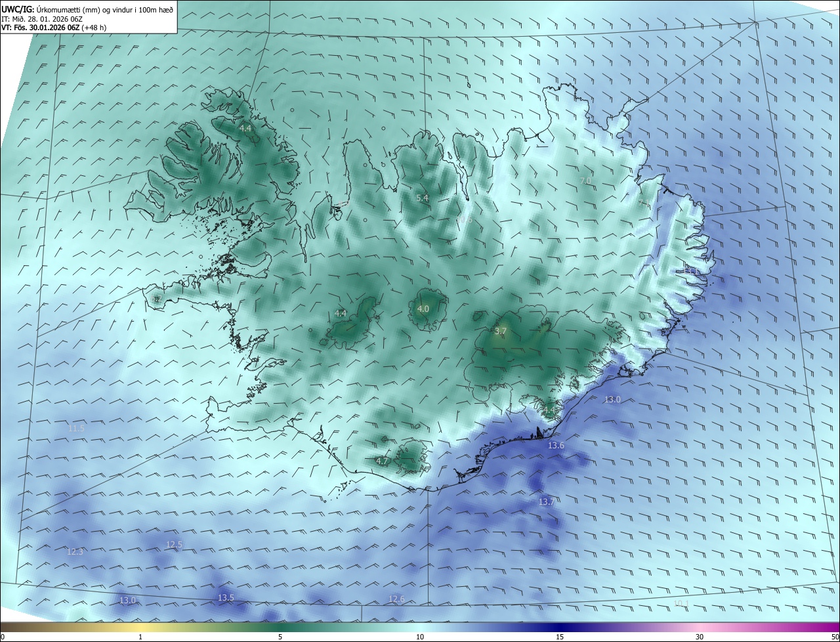840x642 pixels.
Task: Click the "0" tick on the colour scale
Action: coord(3,637)
